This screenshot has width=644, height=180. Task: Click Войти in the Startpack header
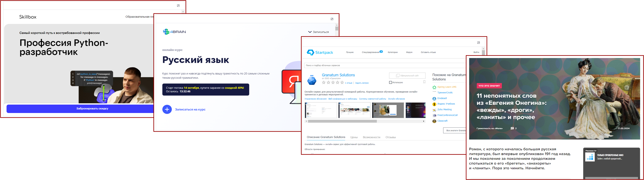coord(476,52)
